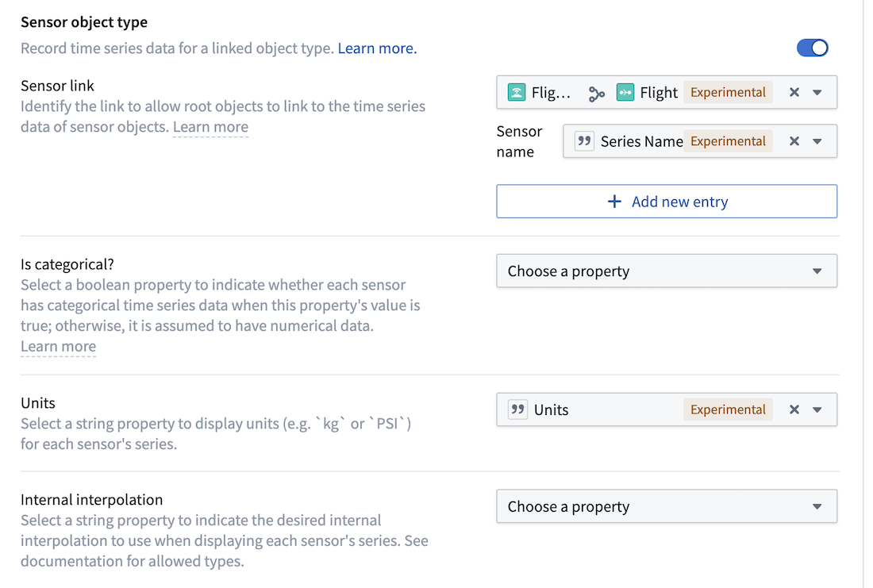
Task: Click the Is categorical? label
Action: point(67,264)
